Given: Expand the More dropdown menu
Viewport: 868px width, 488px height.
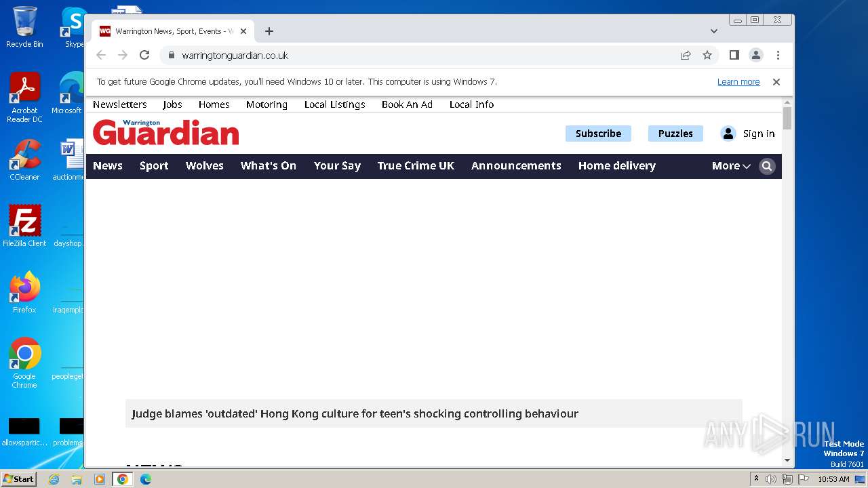Looking at the screenshot, I should point(731,166).
